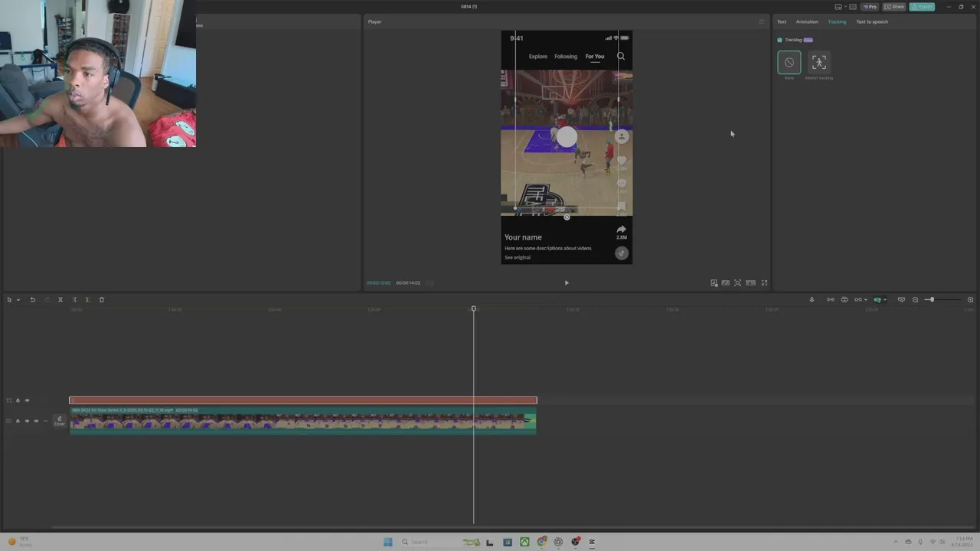Click the Cover edit button on video track
The height and width of the screenshot is (551, 980).
coord(59,421)
